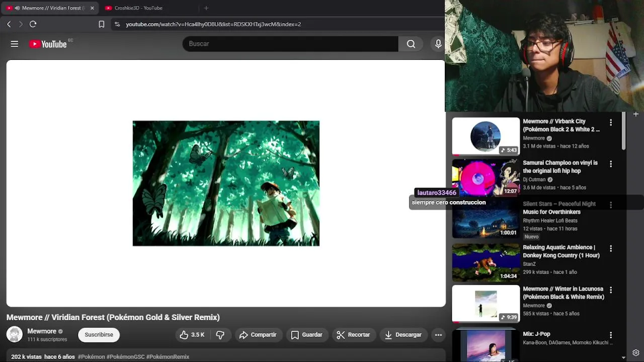Click the recommendations sidebar scrollbar
Viewport: 644px width, 362px height.
(x=624, y=131)
